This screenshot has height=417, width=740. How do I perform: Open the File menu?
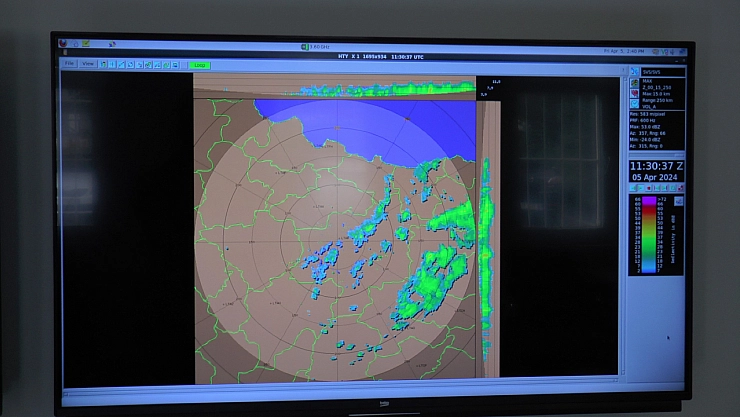[x=69, y=63]
